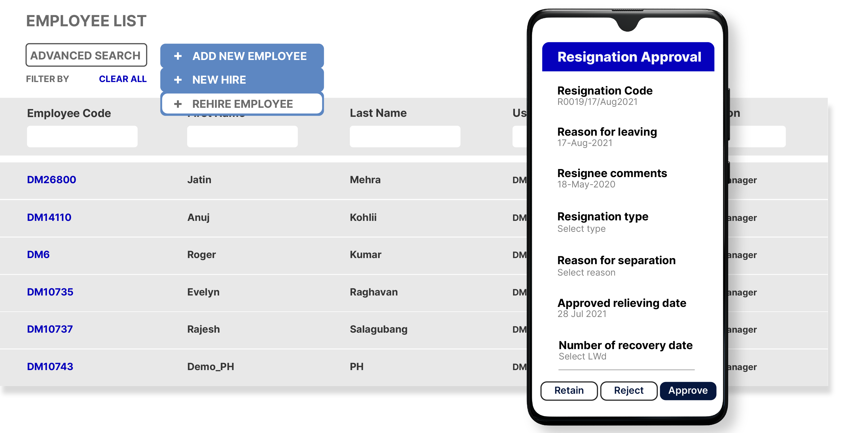The height and width of the screenshot is (433, 868).
Task: Choose Rehire Employee from the menu
Action: coord(242,104)
